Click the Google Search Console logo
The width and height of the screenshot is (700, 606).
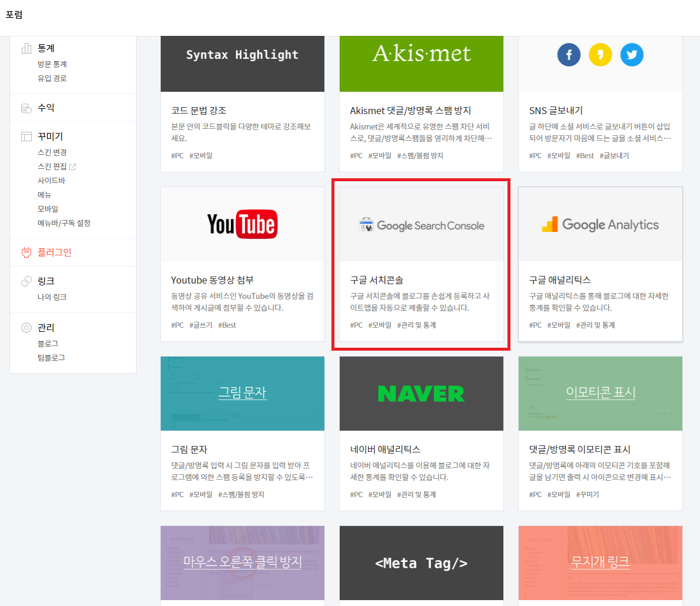[x=422, y=225]
